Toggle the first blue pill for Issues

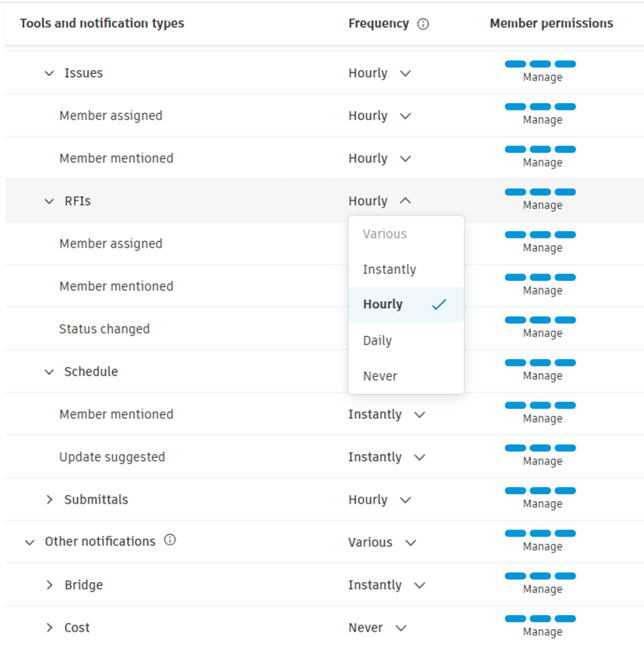tap(516, 64)
